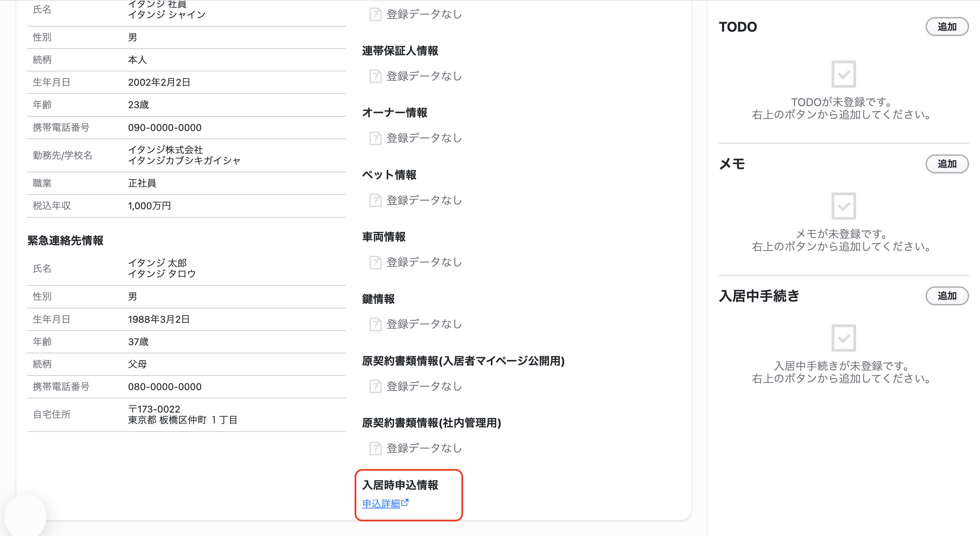
Task: Click phone number 080-0000-0000
Action: point(165,387)
